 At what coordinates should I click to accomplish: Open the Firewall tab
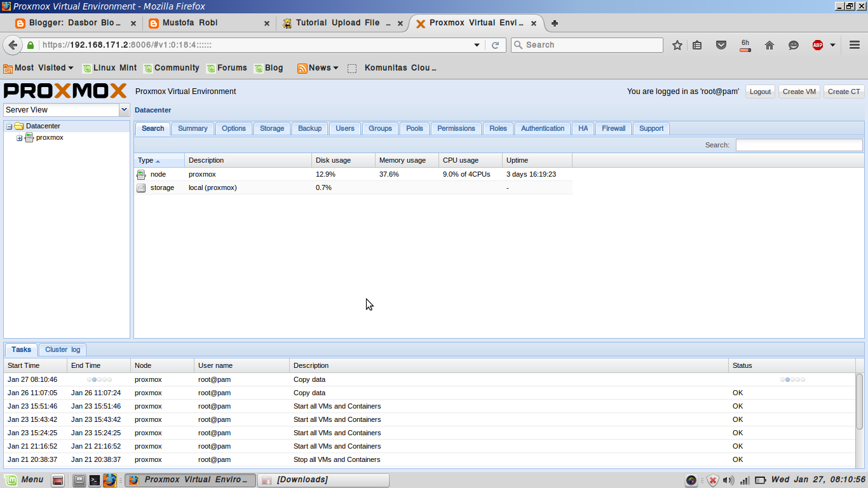pyautogui.click(x=614, y=128)
